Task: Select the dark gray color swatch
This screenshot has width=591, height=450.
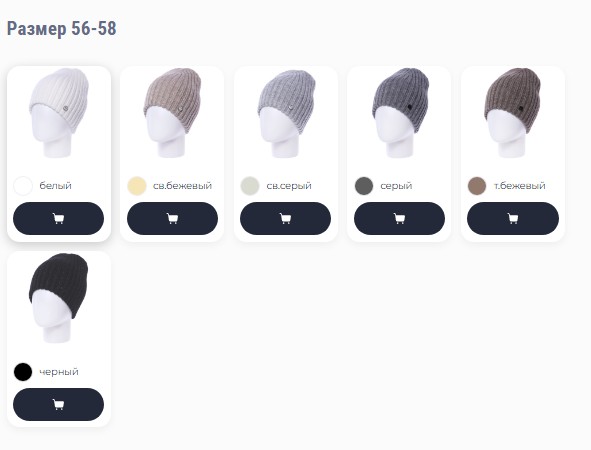Action: 364,186
